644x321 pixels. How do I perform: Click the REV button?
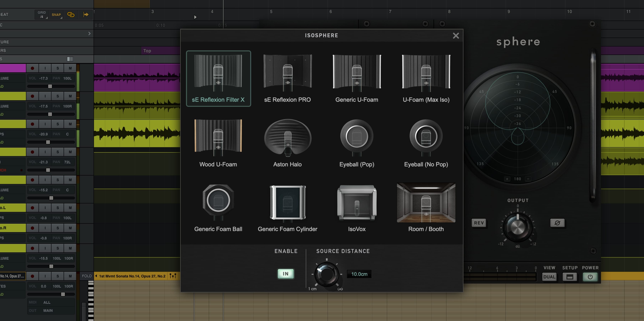479,223
